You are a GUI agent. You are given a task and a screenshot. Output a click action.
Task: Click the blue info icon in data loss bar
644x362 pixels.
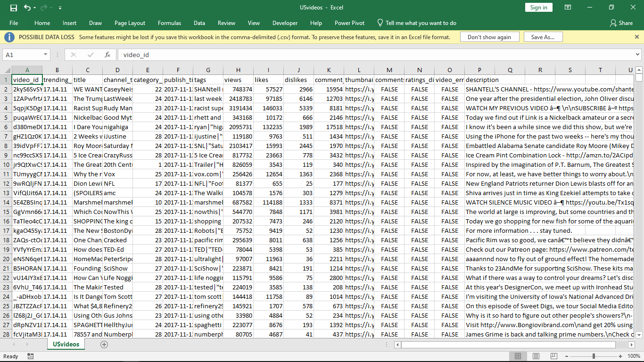coord(10,37)
